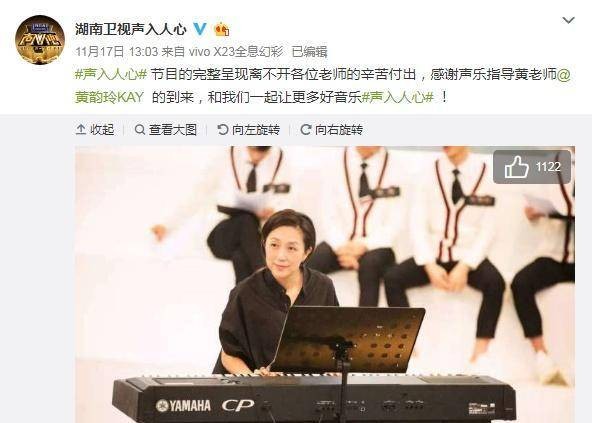Open the post options chevron menu

(x=568, y=20)
